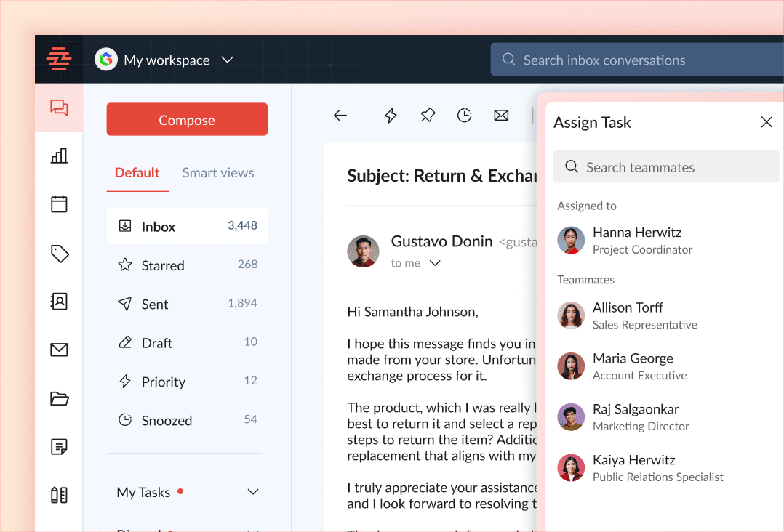Click the lightning bolt toolbar icon
The width and height of the screenshot is (784, 532).
(x=391, y=116)
